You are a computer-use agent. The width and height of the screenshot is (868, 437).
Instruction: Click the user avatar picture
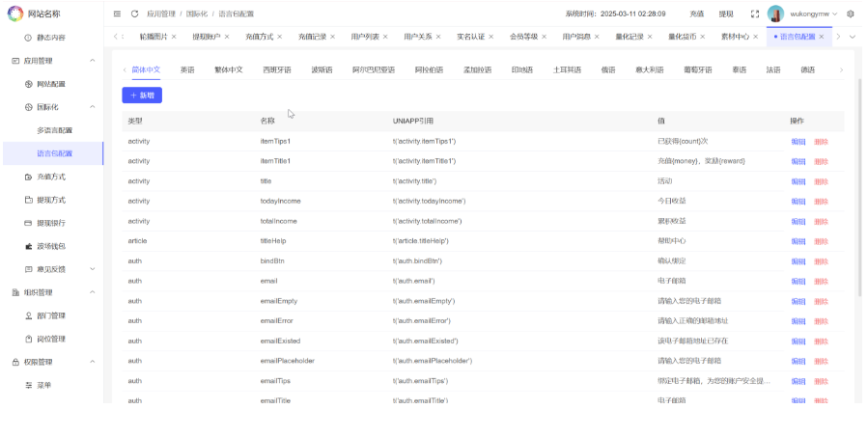(x=775, y=14)
